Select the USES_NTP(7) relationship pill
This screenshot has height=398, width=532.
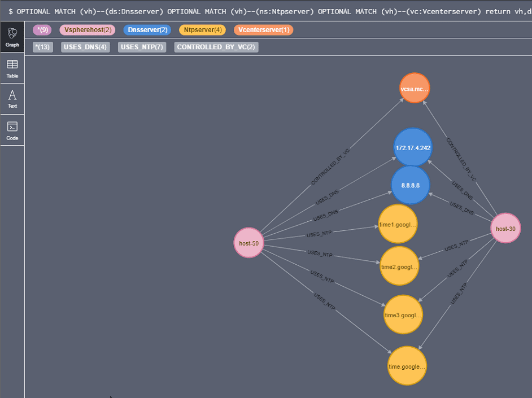(142, 47)
